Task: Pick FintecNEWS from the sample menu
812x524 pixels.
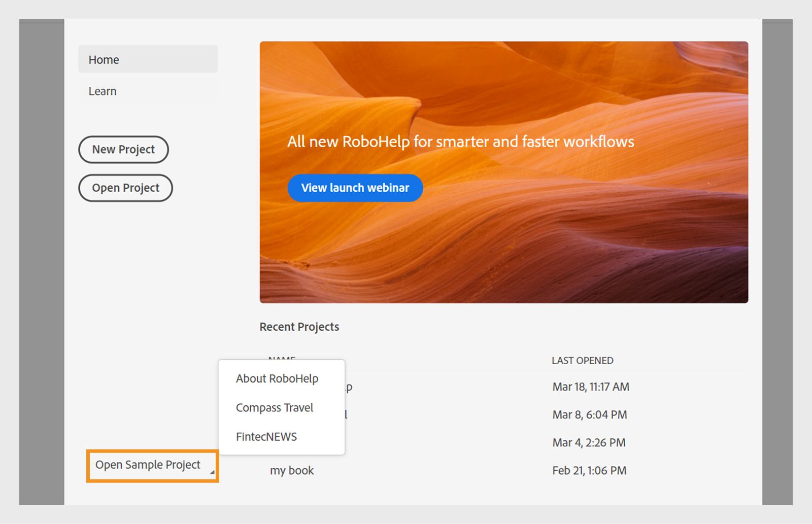Action: [266, 437]
